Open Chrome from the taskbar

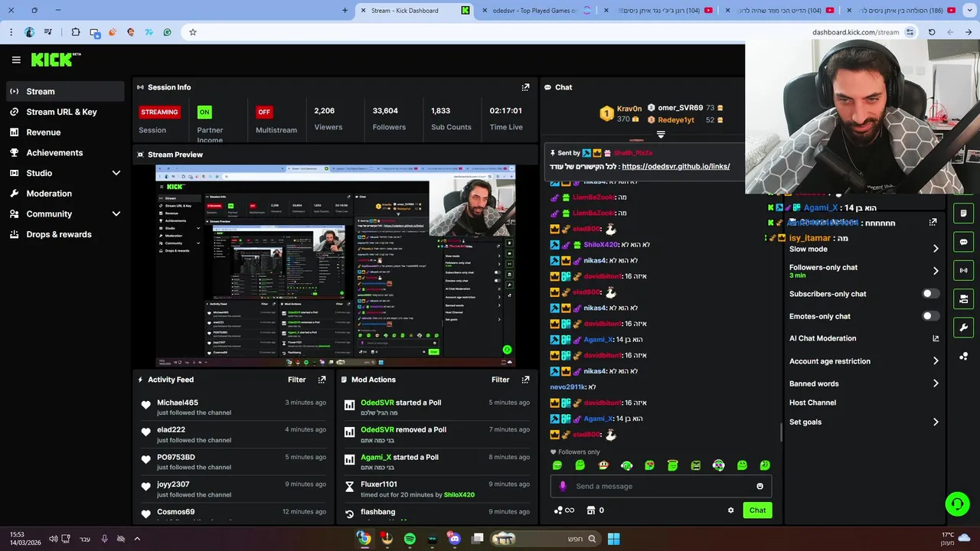click(364, 539)
